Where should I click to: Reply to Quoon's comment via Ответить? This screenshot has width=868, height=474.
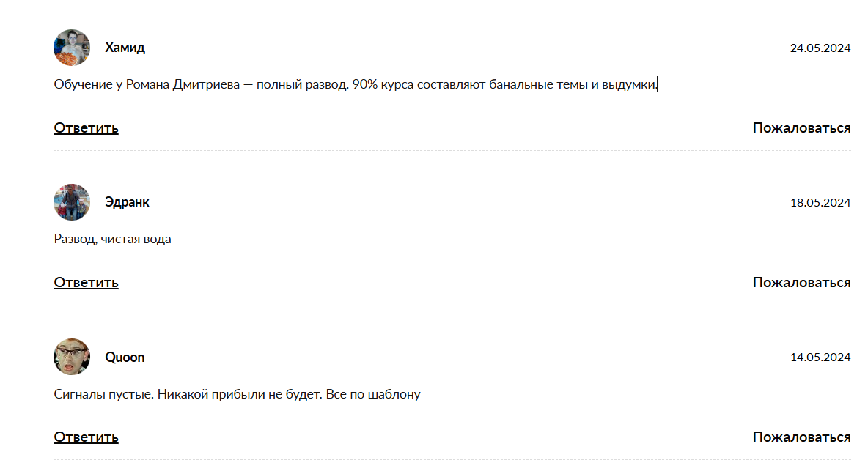click(86, 437)
